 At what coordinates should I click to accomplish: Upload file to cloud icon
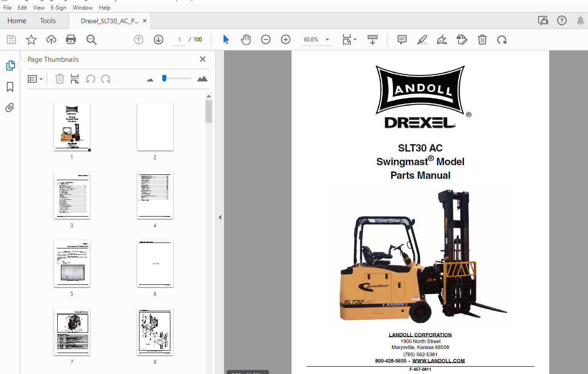[51, 40]
